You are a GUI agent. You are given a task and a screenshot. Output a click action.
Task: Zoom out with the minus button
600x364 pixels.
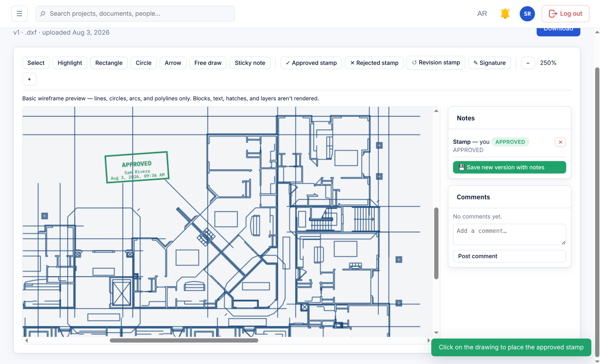[x=528, y=63]
